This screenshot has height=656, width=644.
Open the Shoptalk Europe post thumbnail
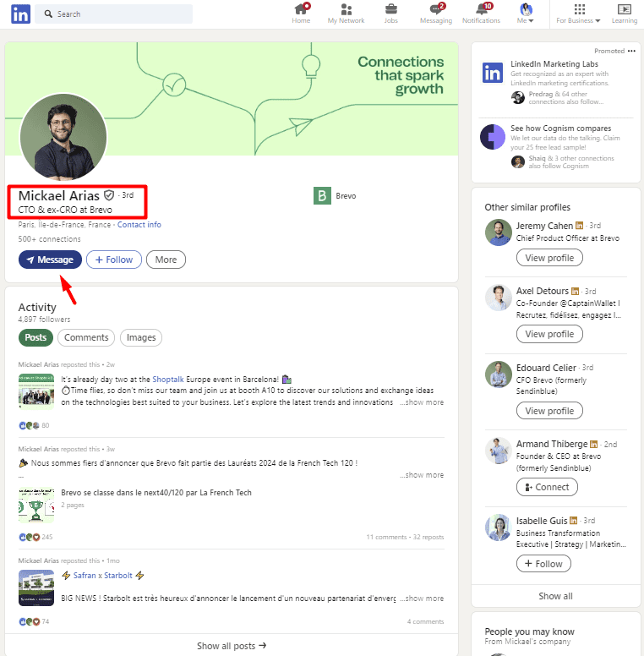tap(36, 391)
